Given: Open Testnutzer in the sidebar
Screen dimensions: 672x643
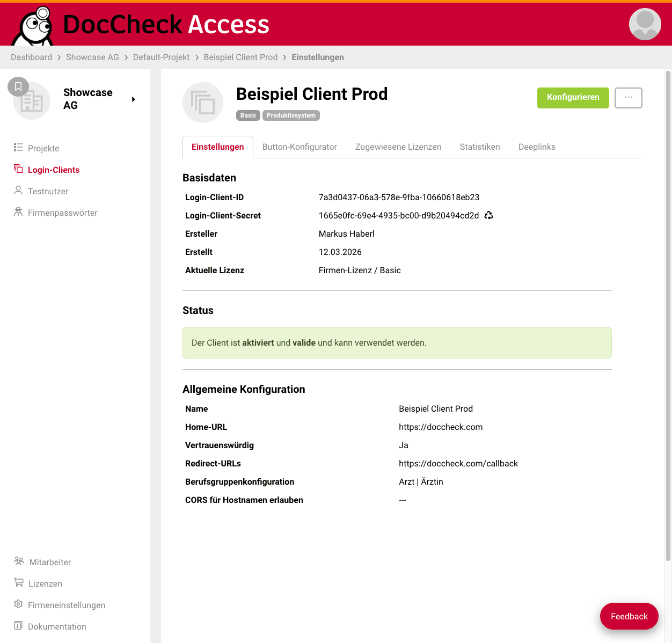Looking at the screenshot, I should (48, 191).
